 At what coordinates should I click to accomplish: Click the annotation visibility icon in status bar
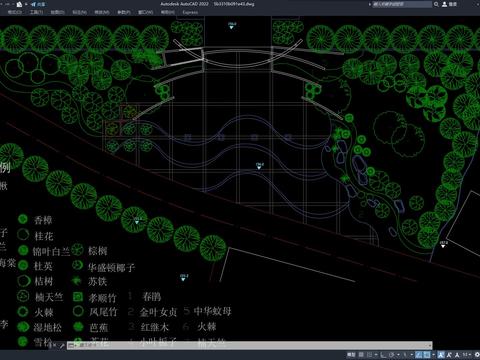tap(441, 355)
